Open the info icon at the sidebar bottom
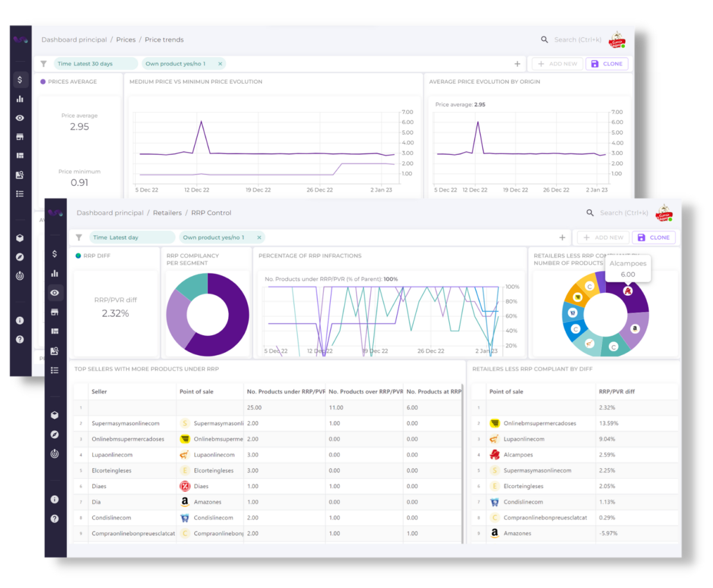713x588 pixels. (x=55, y=499)
